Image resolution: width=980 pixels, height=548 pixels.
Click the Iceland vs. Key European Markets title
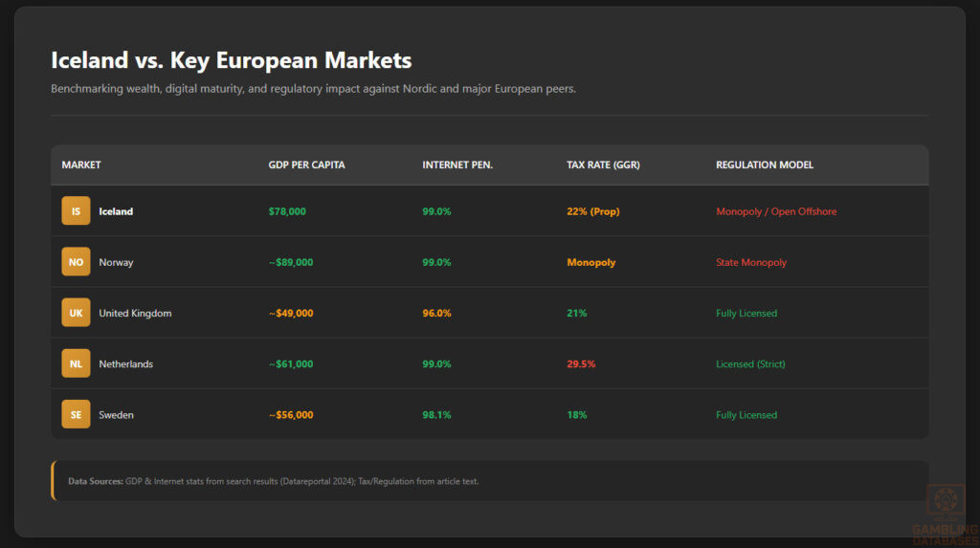[x=232, y=60]
